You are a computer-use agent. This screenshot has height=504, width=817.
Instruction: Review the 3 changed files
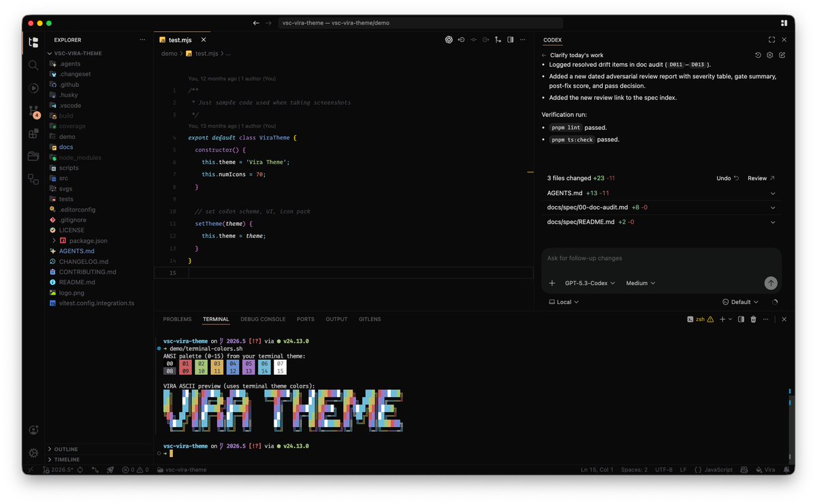click(x=761, y=178)
